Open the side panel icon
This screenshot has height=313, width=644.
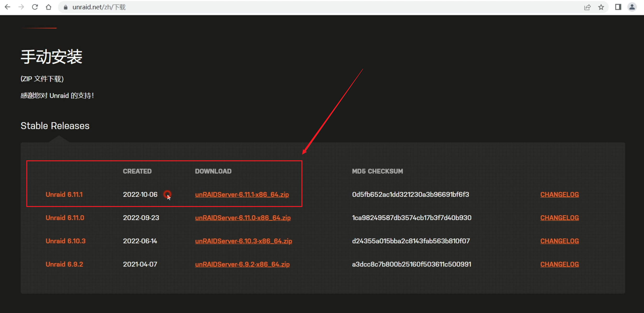tap(618, 7)
